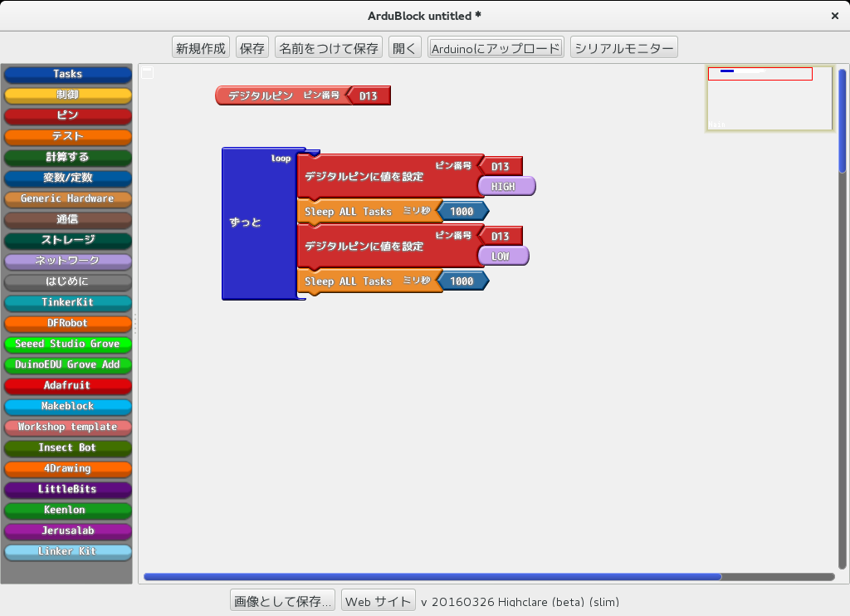This screenshot has height=616, width=850.
Task: Select the ストレージ category
Action: [68, 240]
